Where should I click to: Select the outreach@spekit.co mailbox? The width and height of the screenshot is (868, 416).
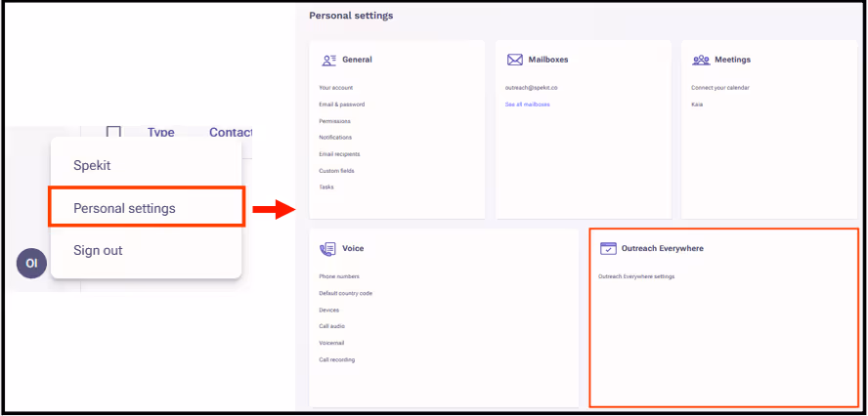pyautogui.click(x=531, y=88)
